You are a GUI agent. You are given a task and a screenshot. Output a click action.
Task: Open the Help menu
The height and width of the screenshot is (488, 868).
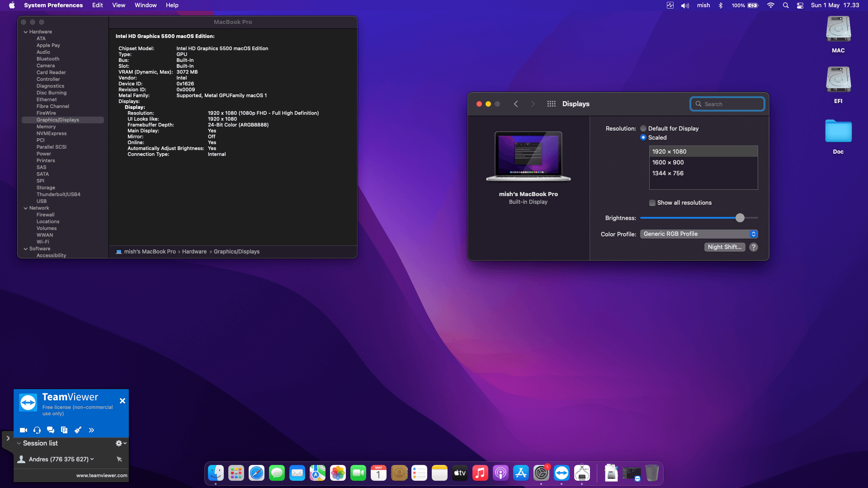point(172,5)
